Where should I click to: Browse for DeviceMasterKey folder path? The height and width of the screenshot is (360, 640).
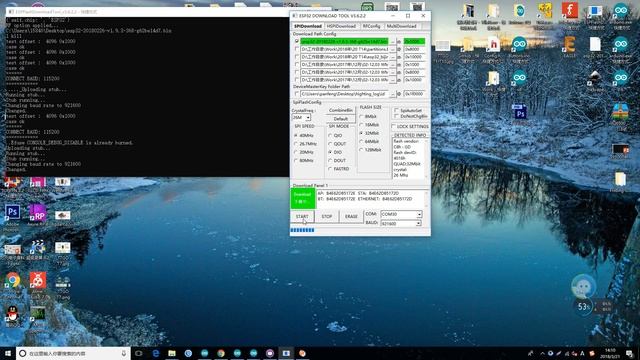[393, 94]
